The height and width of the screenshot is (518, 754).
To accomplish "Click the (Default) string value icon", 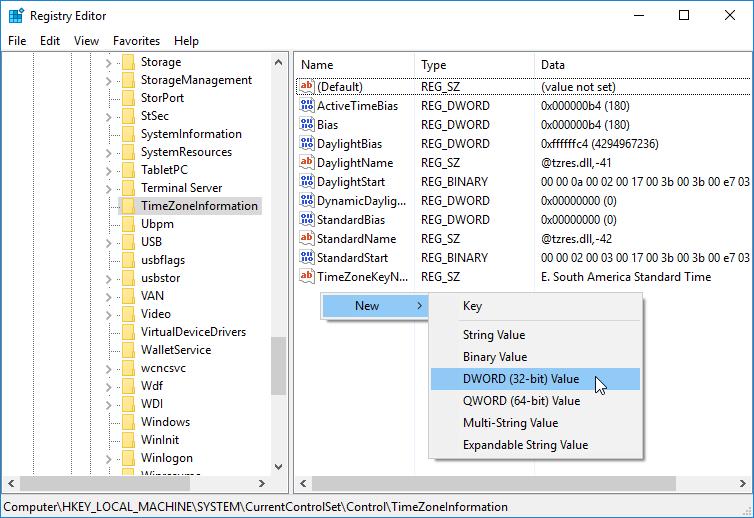I will click(306, 87).
